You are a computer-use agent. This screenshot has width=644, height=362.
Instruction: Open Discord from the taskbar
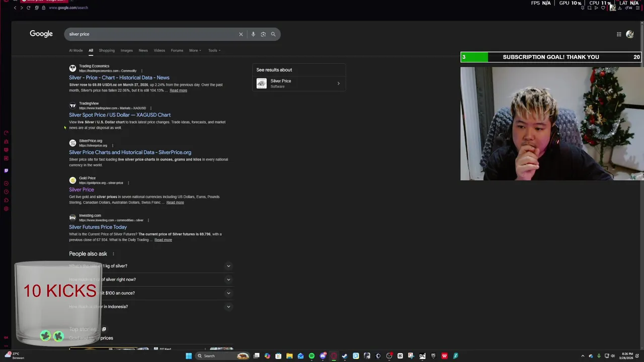click(323, 356)
